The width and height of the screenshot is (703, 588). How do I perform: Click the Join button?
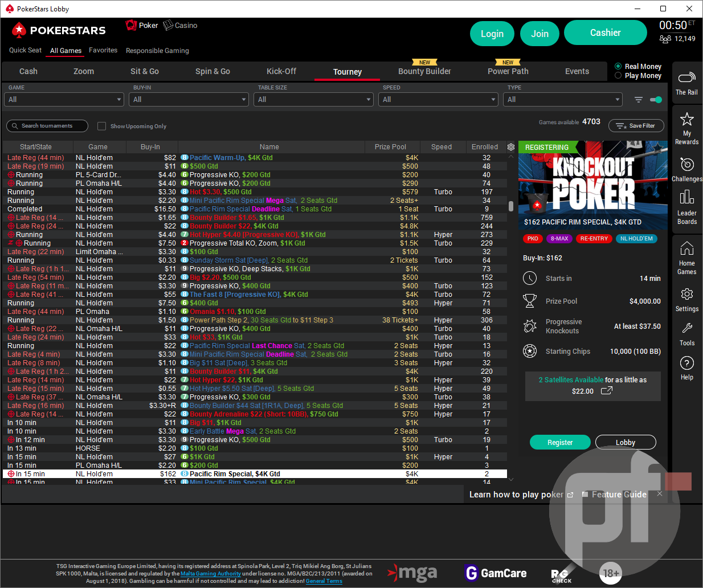pyautogui.click(x=539, y=34)
